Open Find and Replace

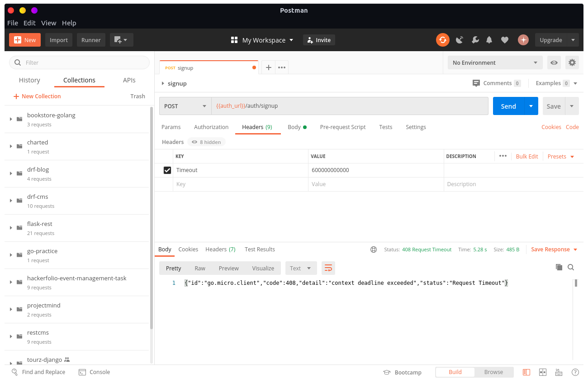tap(38, 372)
